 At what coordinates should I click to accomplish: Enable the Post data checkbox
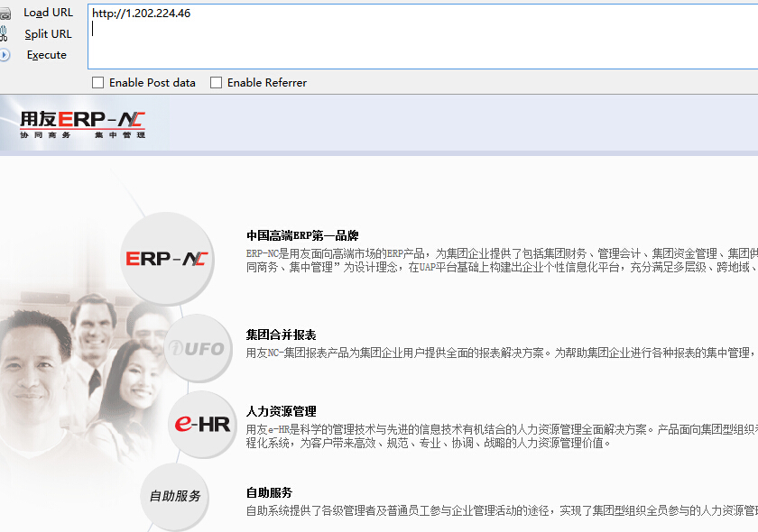click(x=98, y=83)
